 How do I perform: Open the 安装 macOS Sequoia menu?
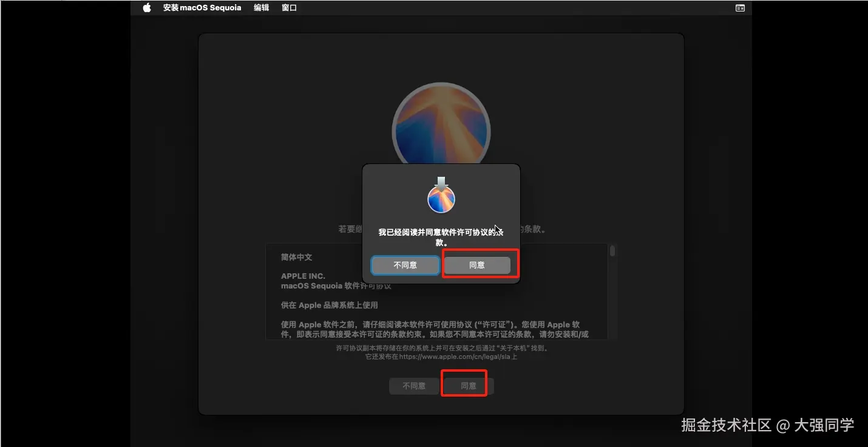(x=202, y=8)
